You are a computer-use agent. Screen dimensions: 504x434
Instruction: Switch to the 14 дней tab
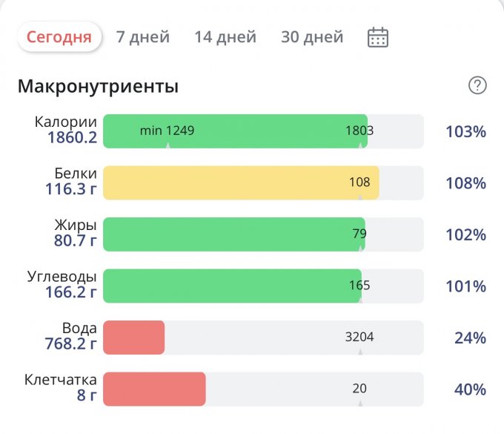click(225, 36)
